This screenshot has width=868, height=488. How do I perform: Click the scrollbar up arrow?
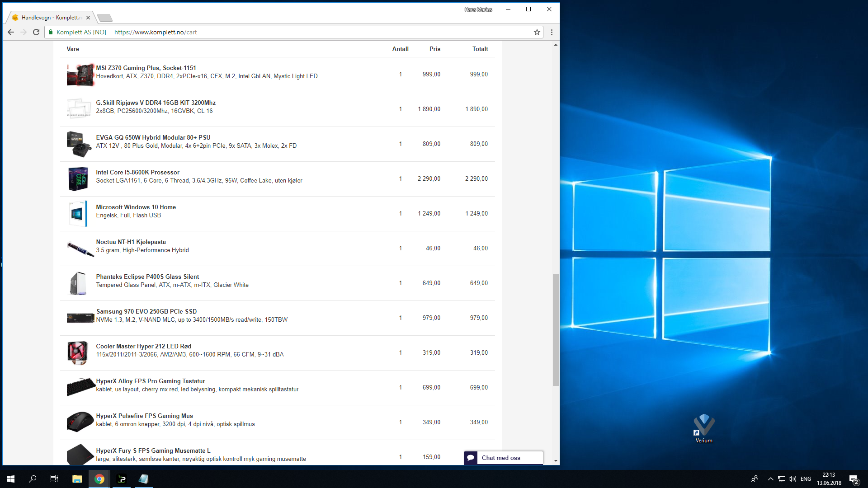[556, 45]
